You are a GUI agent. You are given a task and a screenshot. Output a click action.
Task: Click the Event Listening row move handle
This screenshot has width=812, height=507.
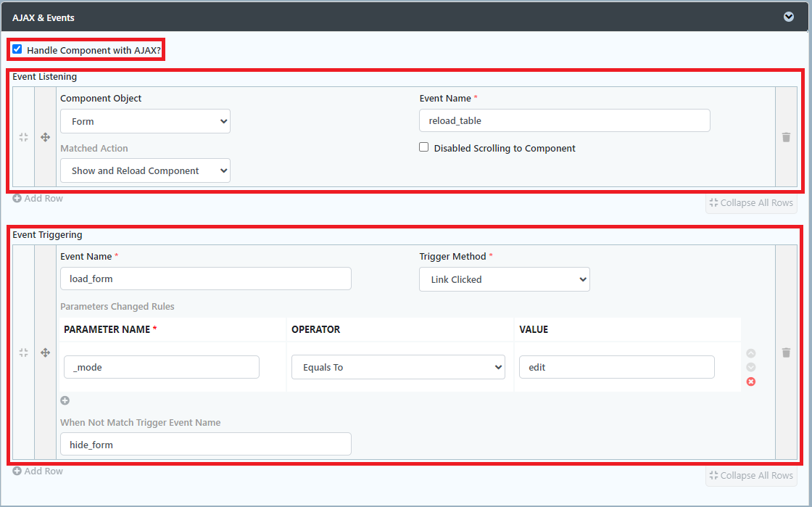(45, 137)
